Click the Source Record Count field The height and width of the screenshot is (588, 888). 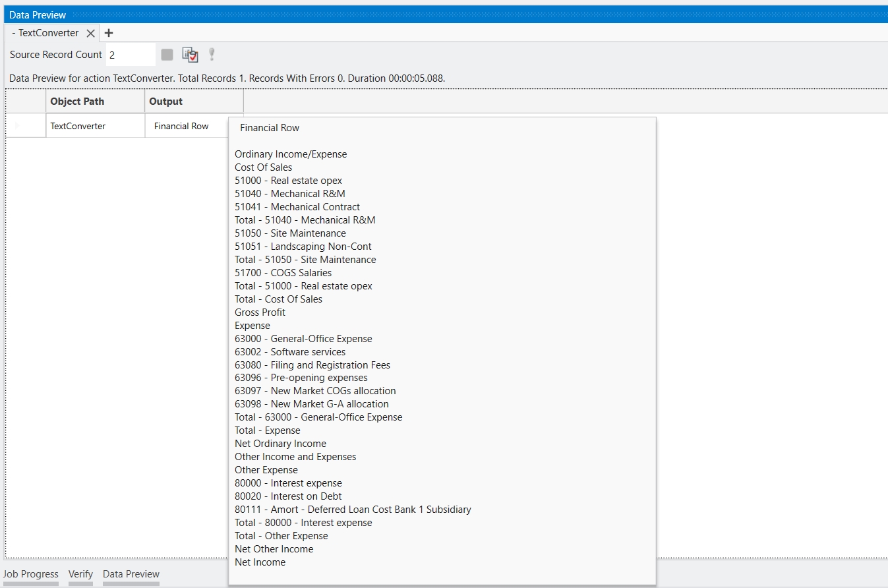131,55
